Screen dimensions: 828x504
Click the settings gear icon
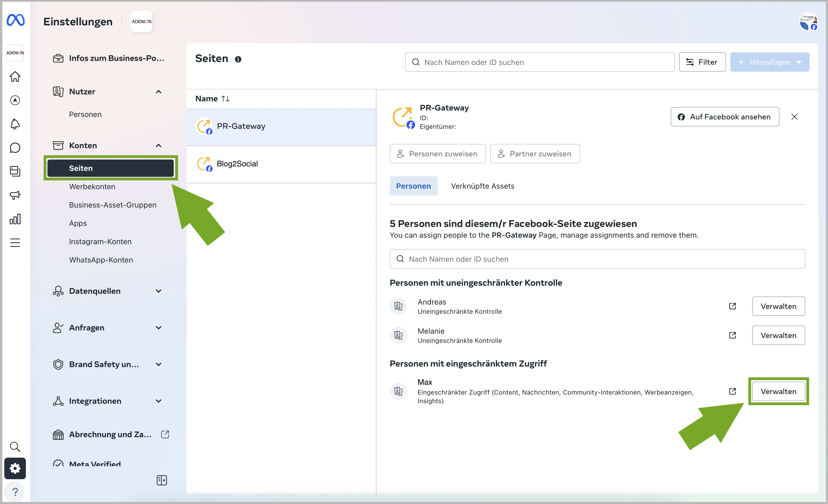[15, 468]
